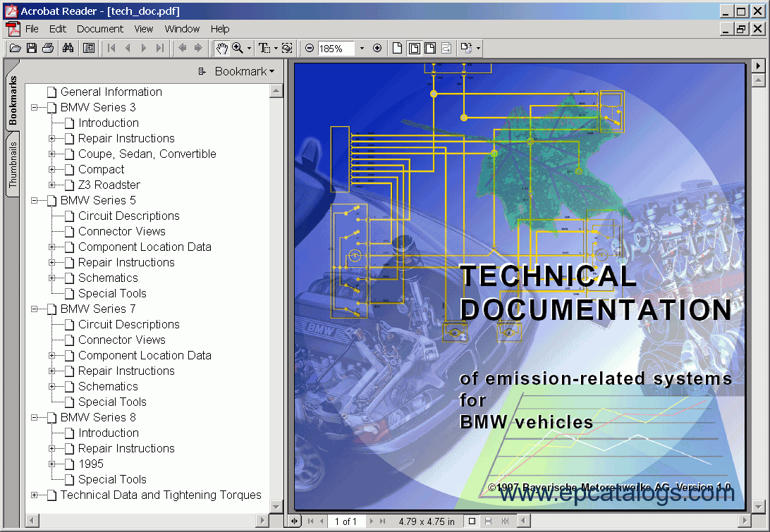Go to first page in status bar
Image resolution: width=770 pixels, height=532 pixels.
pyautogui.click(x=310, y=521)
